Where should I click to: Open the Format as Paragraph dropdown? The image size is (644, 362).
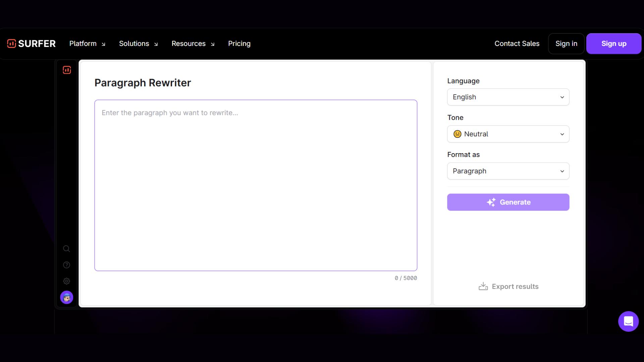tap(508, 171)
